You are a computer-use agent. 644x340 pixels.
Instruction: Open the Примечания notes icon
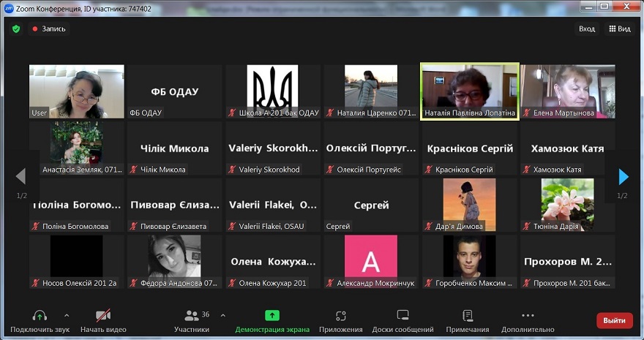click(468, 320)
